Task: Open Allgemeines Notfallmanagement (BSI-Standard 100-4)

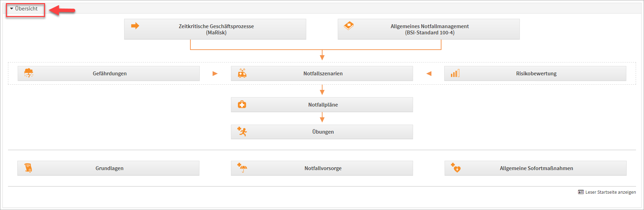Action: [x=429, y=29]
